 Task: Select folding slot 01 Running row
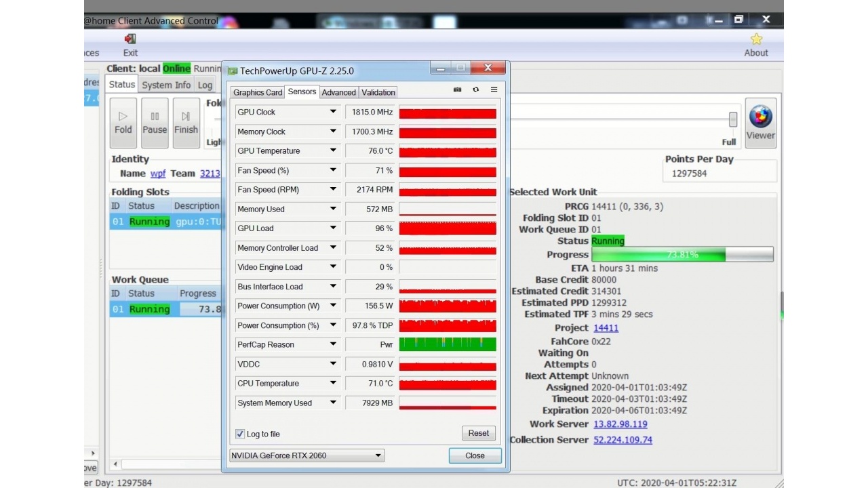(x=166, y=222)
